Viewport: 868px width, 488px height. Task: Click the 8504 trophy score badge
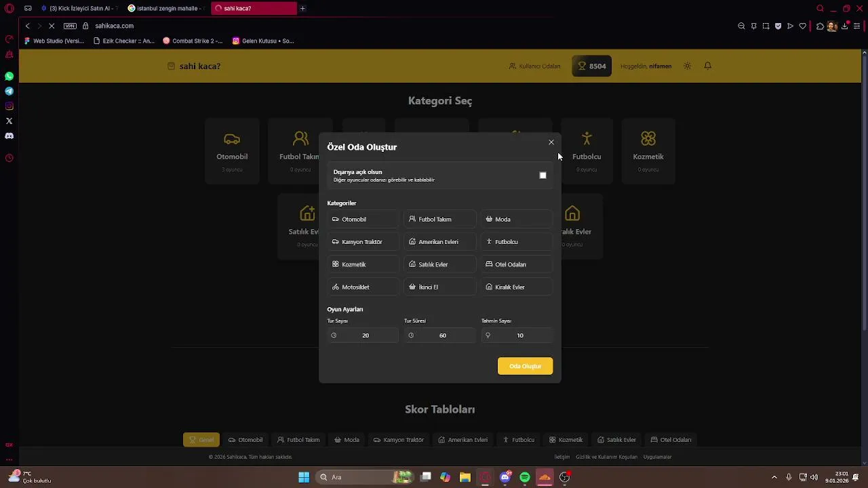click(591, 66)
